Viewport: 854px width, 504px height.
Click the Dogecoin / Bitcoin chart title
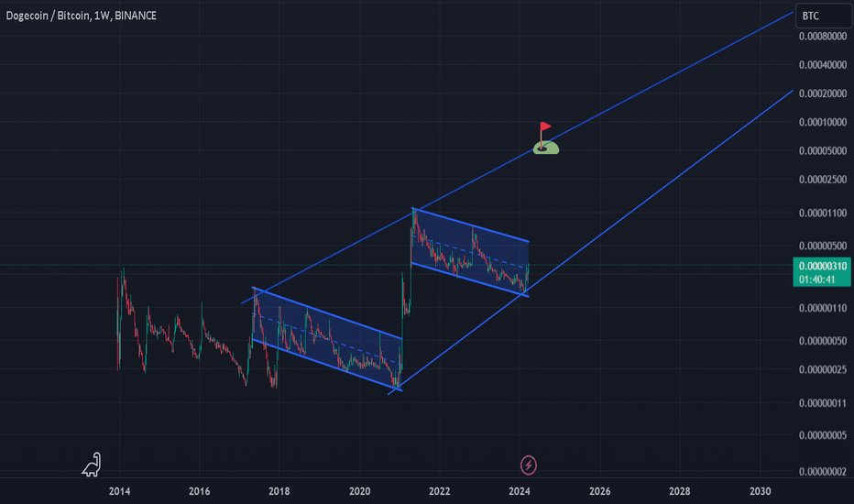pyautogui.click(x=82, y=16)
